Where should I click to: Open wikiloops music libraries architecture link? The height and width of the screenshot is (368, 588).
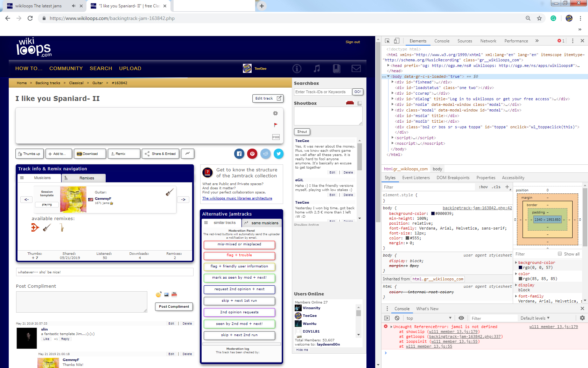click(x=237, y=198)
